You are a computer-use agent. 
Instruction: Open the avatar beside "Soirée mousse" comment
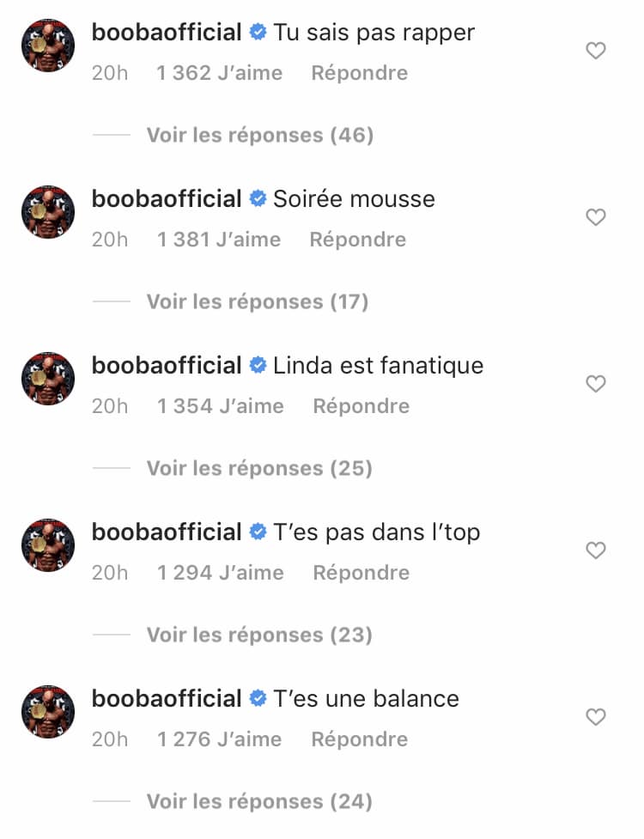coord(48,211)
